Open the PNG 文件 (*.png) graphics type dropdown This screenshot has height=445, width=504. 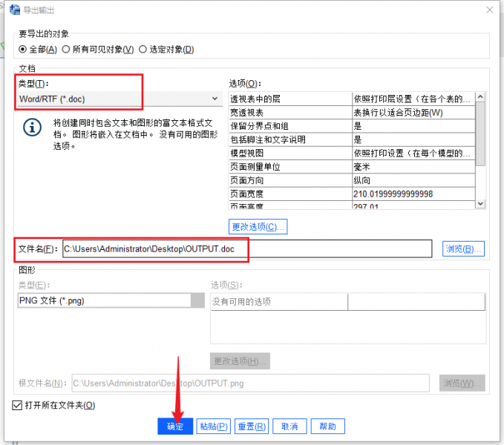point(111,300)
